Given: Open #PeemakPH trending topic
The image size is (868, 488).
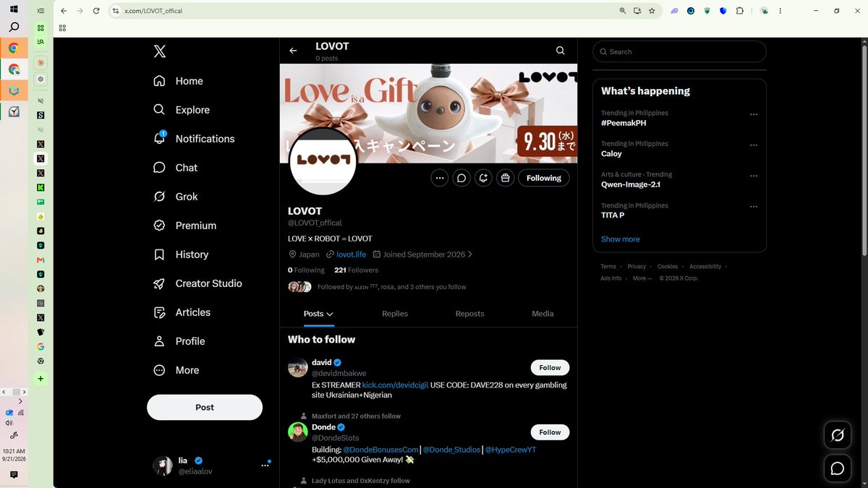Looking at the screenshot, I should coord(624,123).
